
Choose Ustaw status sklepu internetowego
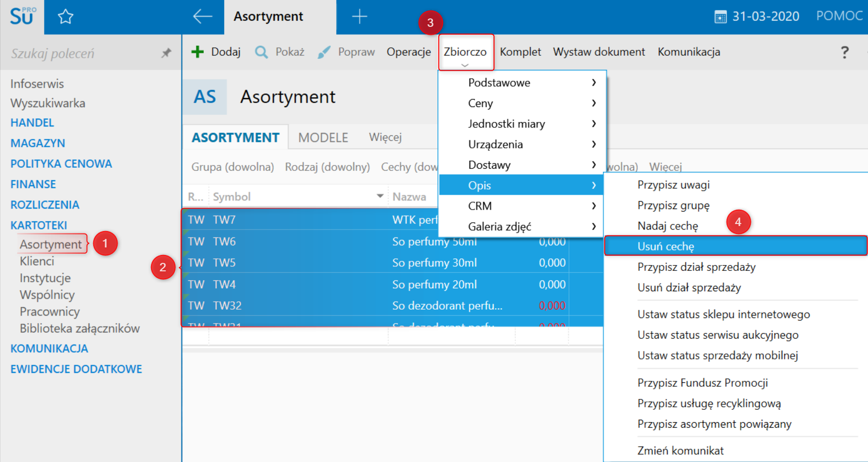coord(723,314)
